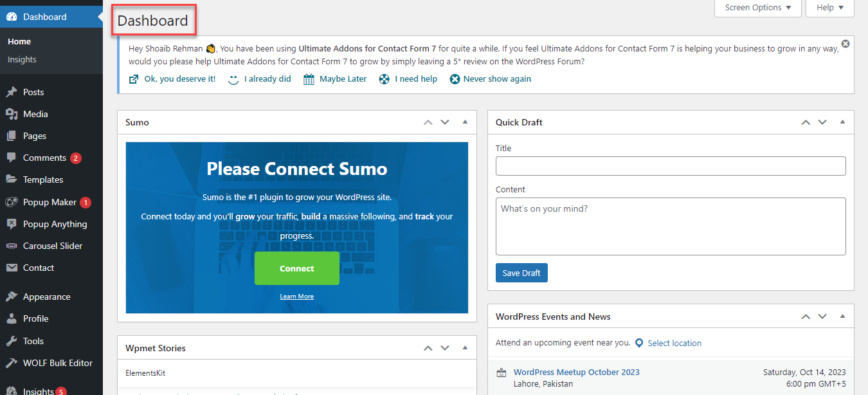
Task: Click the Popup Maker icon
Action: point(12,202)
